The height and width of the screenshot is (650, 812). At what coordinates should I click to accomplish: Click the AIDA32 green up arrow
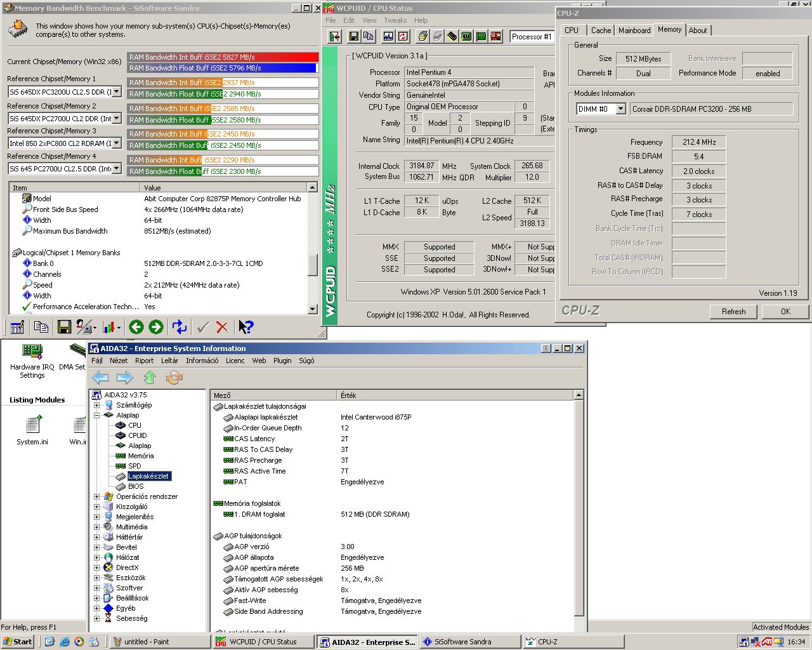150,378
